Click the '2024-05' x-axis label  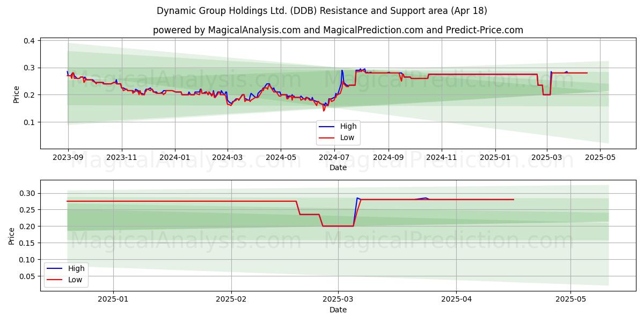(x=281, y=158)
